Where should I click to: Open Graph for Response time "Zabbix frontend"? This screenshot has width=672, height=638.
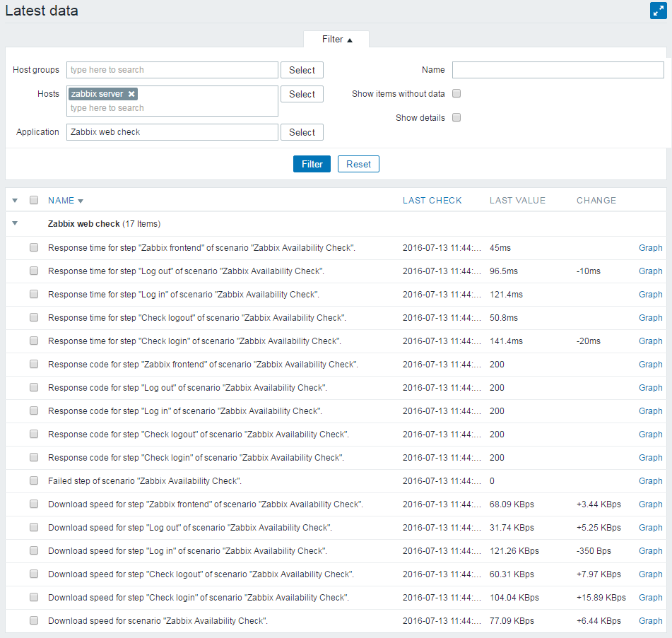(650, 248)
